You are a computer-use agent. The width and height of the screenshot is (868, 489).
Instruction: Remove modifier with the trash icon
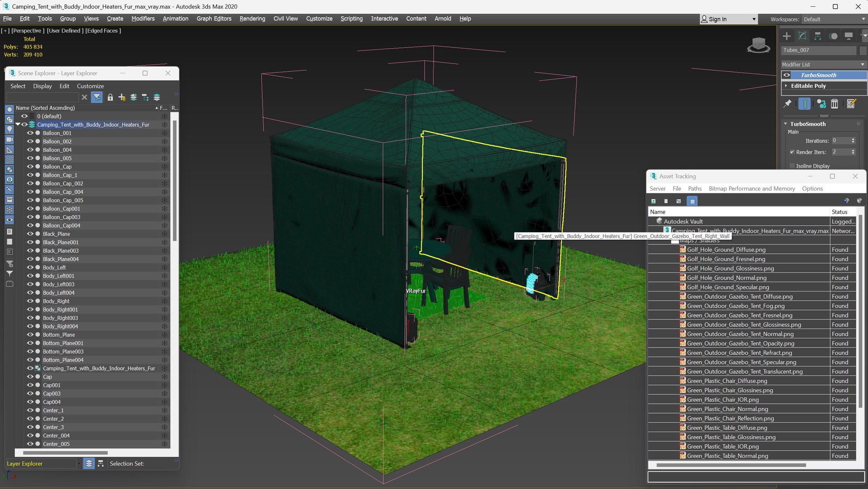(x=835, y=104)
